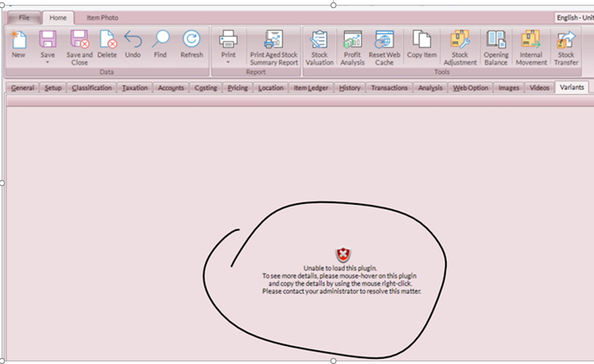
Task: Open the Pricing tab
Action: (x=237, y=88)
